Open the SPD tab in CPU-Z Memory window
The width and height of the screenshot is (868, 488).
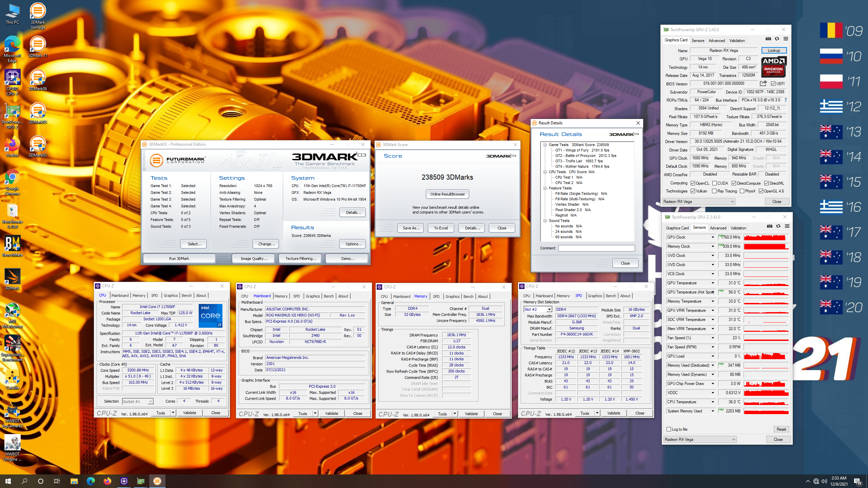coord(436,297)
